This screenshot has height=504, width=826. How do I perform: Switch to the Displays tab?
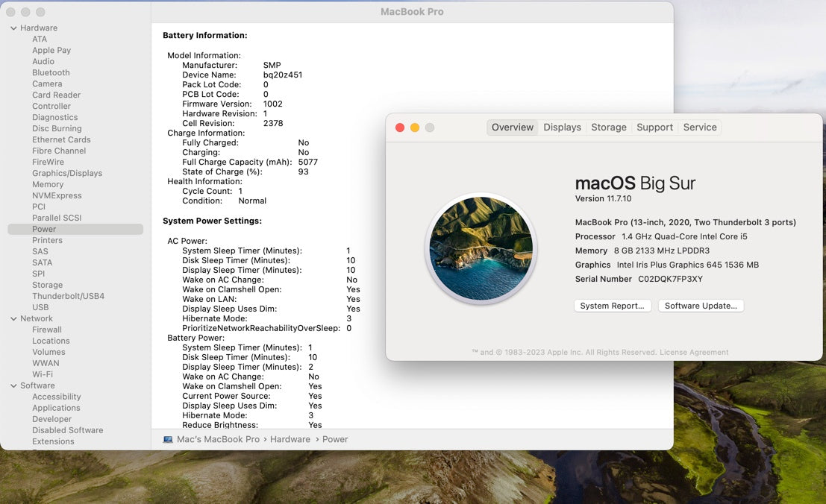562,127
